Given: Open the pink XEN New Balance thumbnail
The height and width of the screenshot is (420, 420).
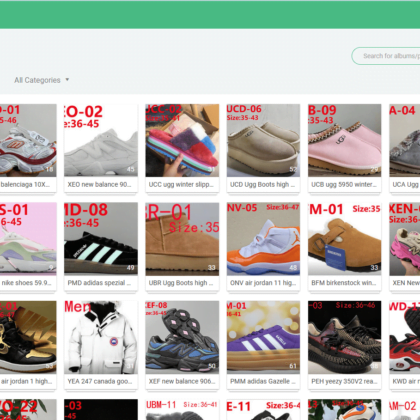Looking at the screenshot, I should [405, 239].
